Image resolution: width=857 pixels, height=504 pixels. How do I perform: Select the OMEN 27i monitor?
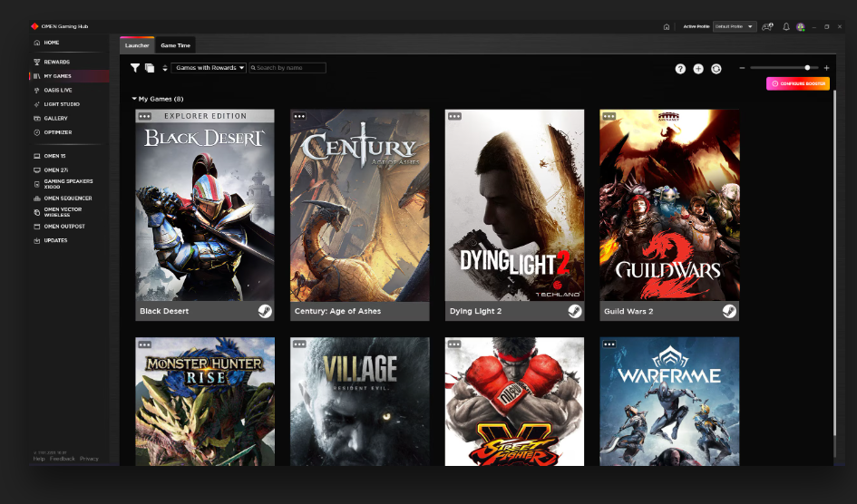[x=51, y=170]
